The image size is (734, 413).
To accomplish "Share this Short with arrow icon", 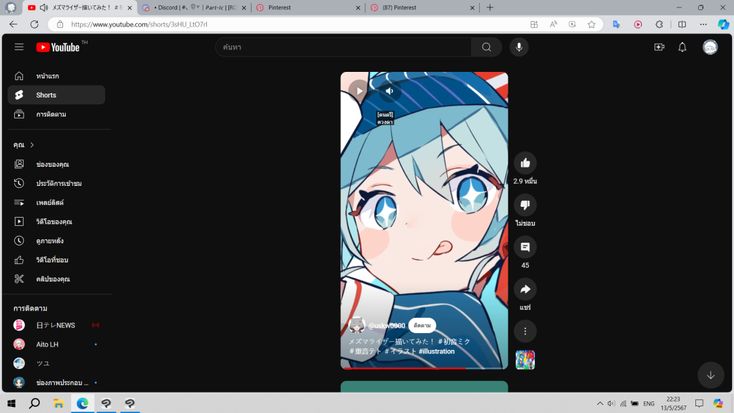I will click(x=525, y=289).
